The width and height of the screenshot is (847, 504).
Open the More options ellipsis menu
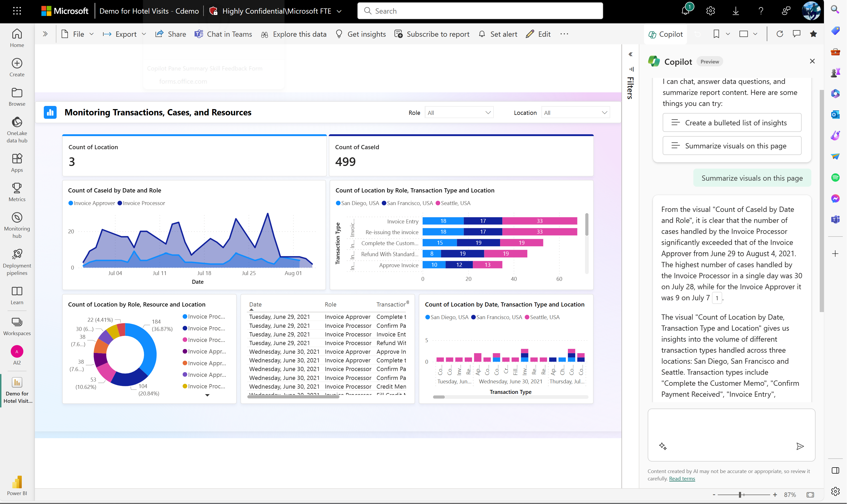coord(564,34)
